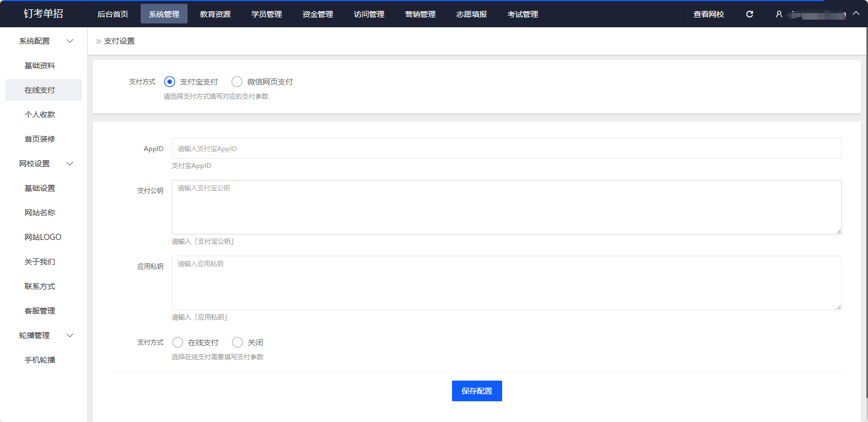This screenshot has height=422, width=868.
Task: Open the 志愿填报 top menu
Action: coord(472,14)
